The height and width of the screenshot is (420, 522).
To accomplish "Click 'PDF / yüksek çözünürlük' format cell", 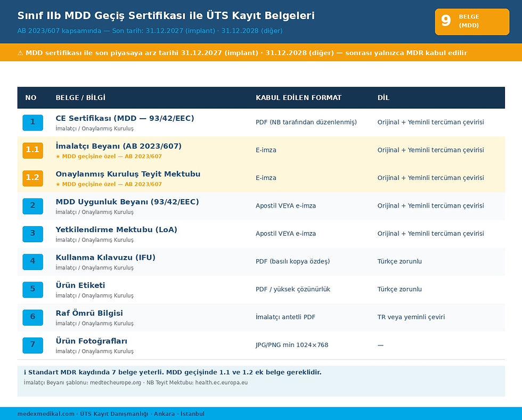I will click(292, 289).
